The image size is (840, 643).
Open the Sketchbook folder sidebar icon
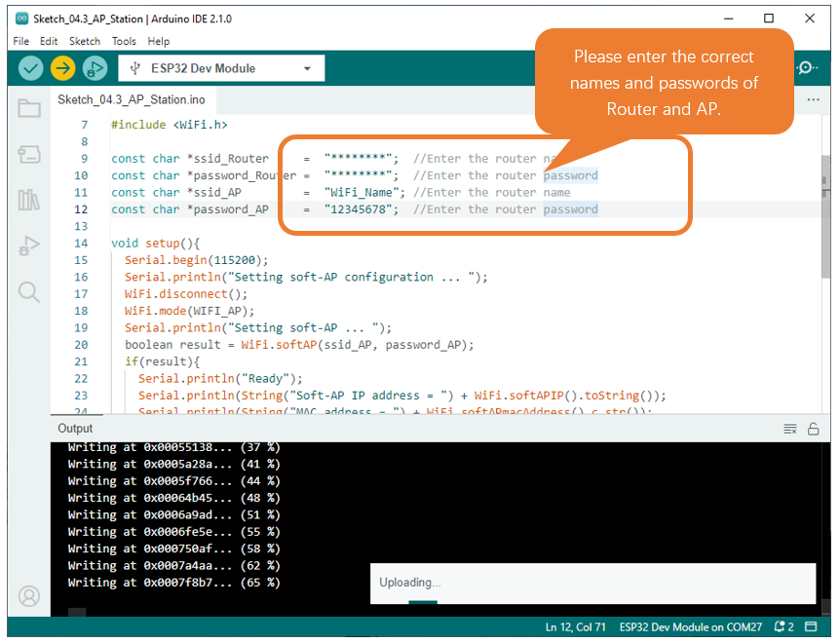pos(29,108)
